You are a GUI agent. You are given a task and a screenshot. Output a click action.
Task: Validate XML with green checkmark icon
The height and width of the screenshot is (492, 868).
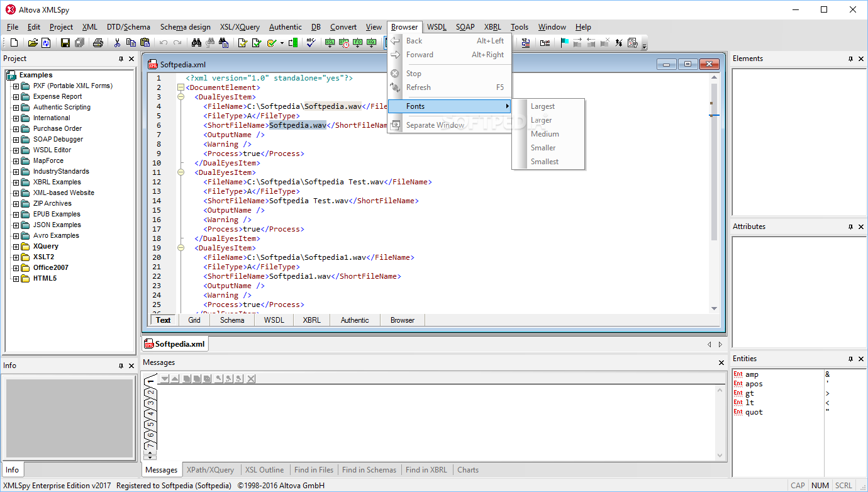pyautogui.click(x=257, y=43)
